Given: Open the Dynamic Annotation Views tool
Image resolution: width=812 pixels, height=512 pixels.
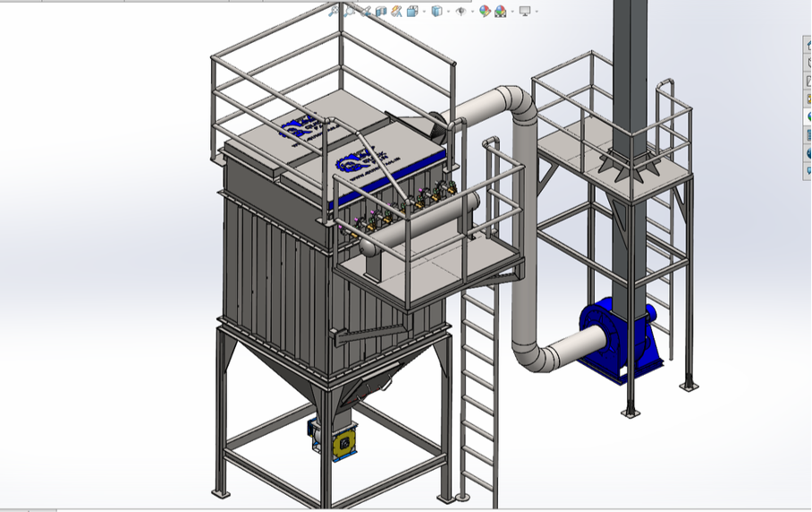Looking at the screenshot, I should 396,12.
